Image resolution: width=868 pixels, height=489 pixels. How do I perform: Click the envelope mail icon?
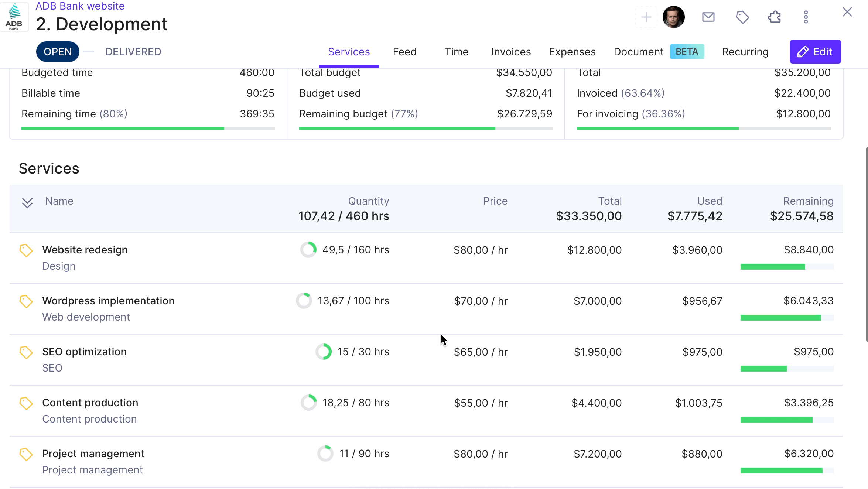point(708,17)
